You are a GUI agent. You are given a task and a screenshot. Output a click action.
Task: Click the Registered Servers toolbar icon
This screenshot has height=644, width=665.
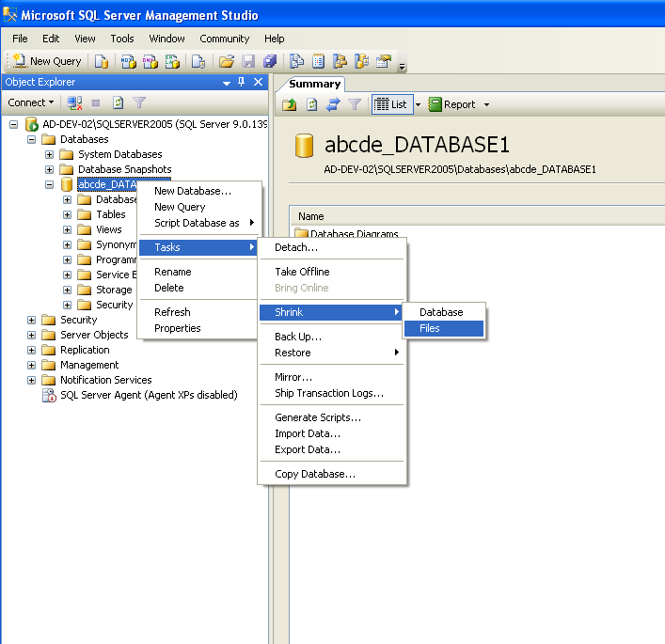296,61
